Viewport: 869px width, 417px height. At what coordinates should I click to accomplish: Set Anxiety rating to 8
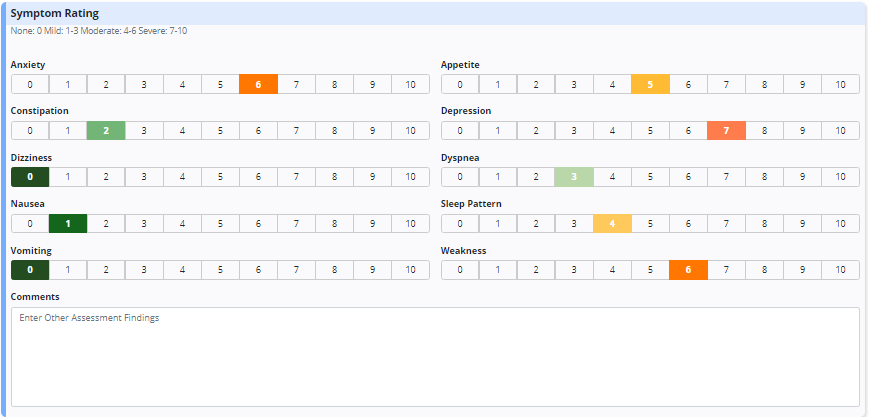[x=334, y=84]
